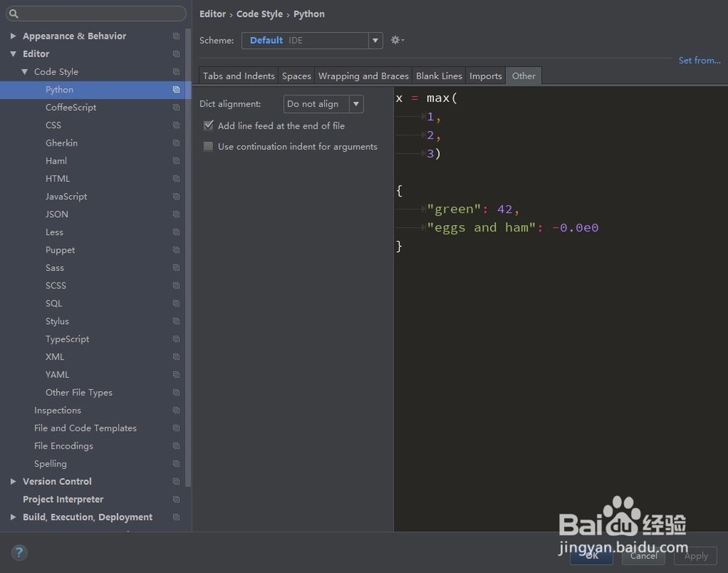
Task: Click the Apply button
Action: tap(695, 556)
